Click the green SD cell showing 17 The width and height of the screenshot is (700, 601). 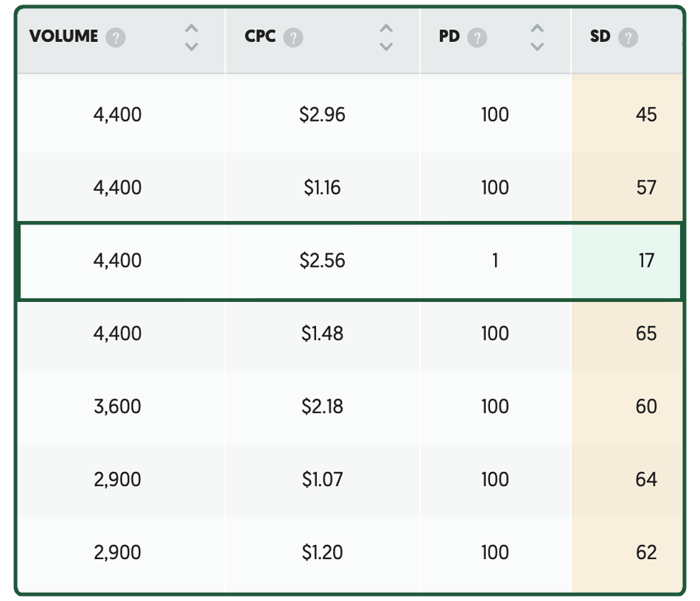coord(645,261)
